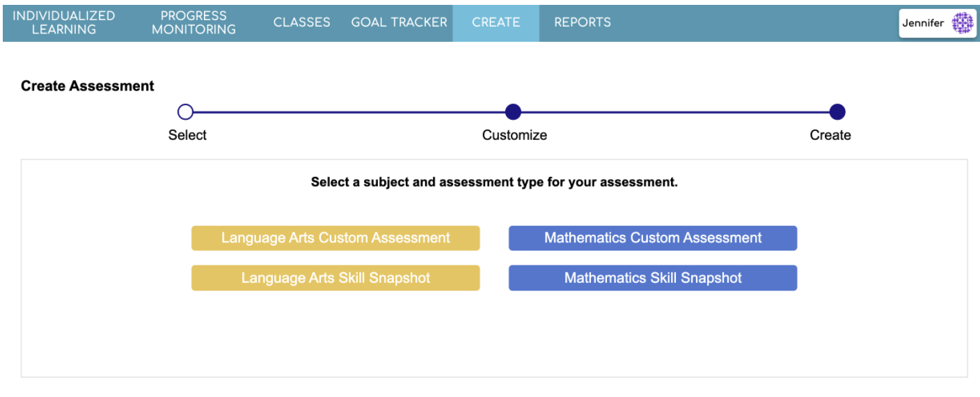Open the Jennifer user menu

(x=924, y=23)
